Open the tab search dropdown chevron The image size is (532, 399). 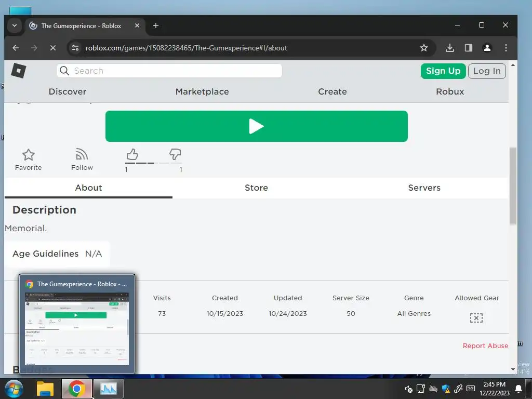tap(14, 26)
